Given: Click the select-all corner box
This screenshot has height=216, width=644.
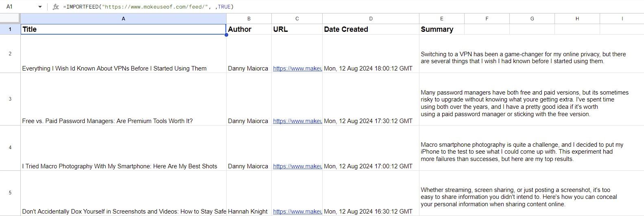Looking at the screenshot, I should [x=10, y=18].
